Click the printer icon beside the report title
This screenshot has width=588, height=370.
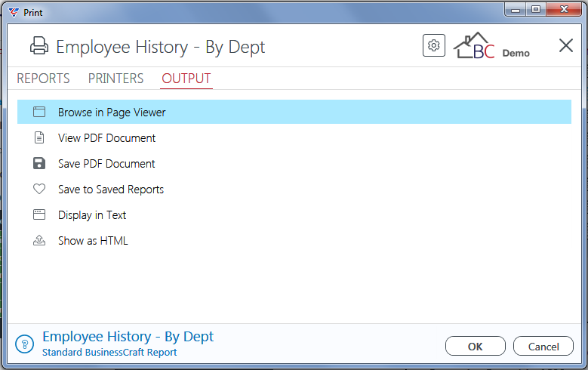pyautogui.click(x=39, y=46)
